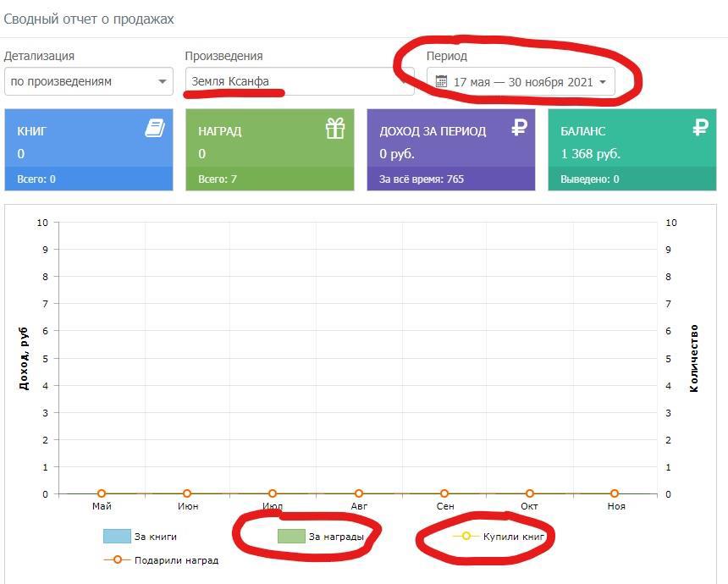
Task: Click the gift icon on the НАГРАД card
Action: [x=335, y=129]
